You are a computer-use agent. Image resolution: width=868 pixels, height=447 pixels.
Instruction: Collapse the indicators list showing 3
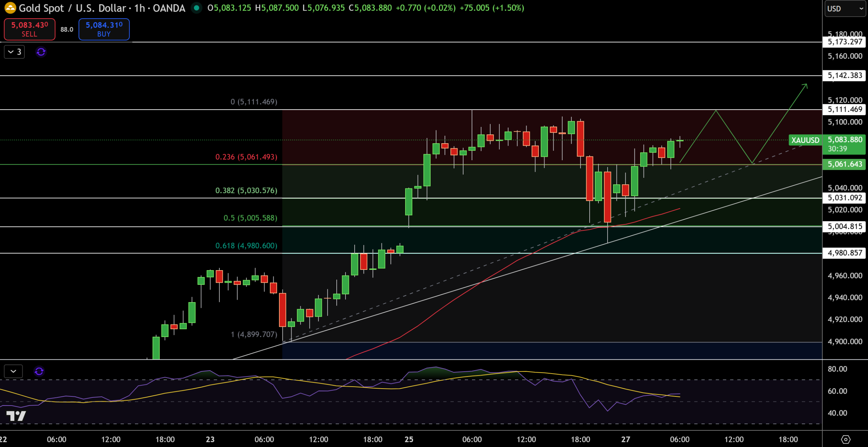pyautogui.click(x=14, y=52)
